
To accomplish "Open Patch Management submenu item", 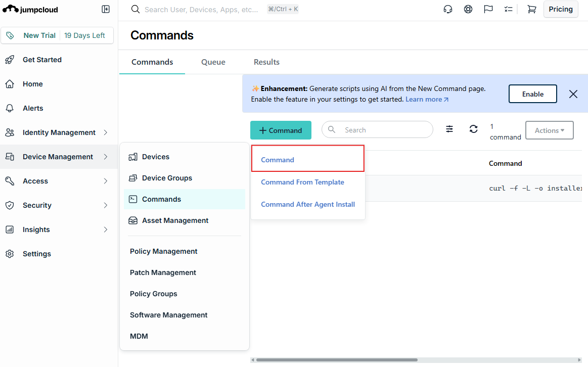I will [x=163, y=272].
